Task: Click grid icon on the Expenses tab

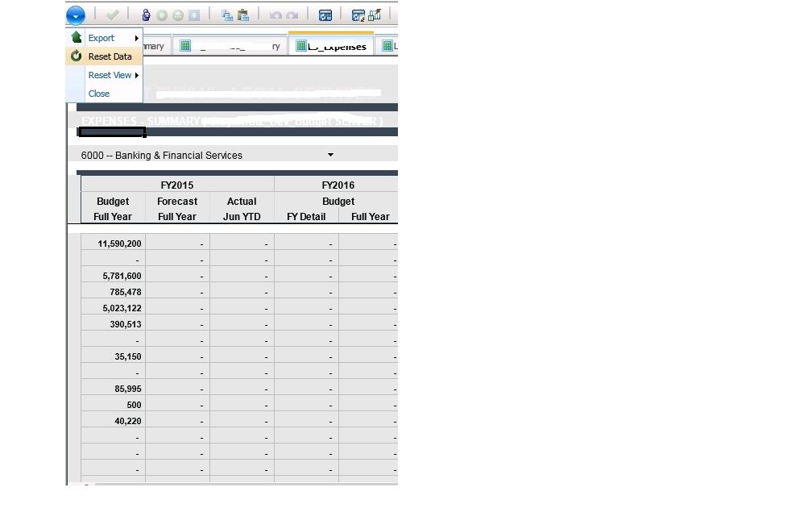Action: coord(301,46)
